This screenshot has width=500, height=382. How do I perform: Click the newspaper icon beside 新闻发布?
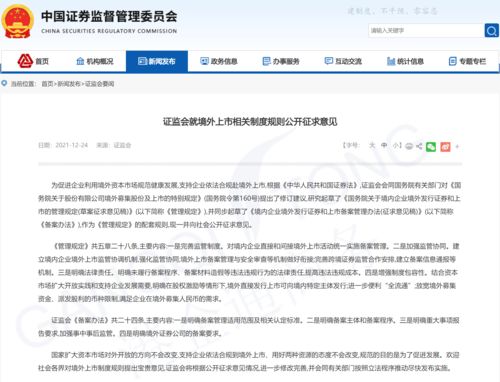pyautogui.click(x=142, y=61)
